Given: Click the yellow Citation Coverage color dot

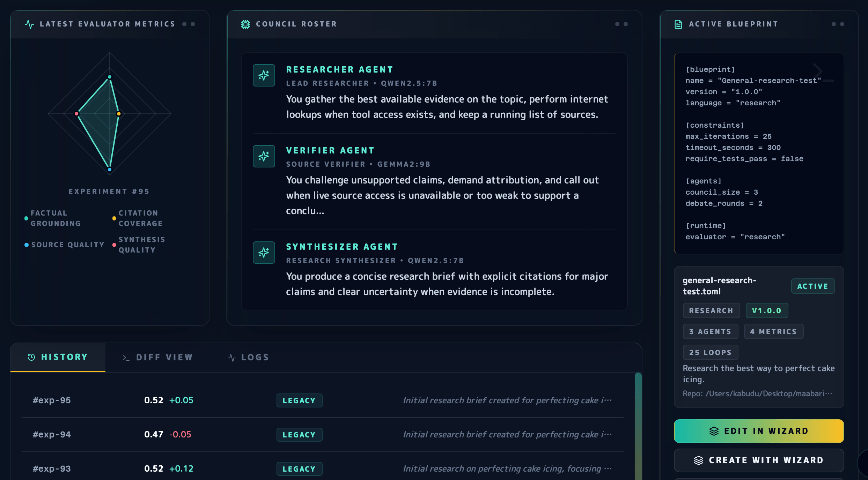Looking at the screenshot, I should [x=114, y=218].
